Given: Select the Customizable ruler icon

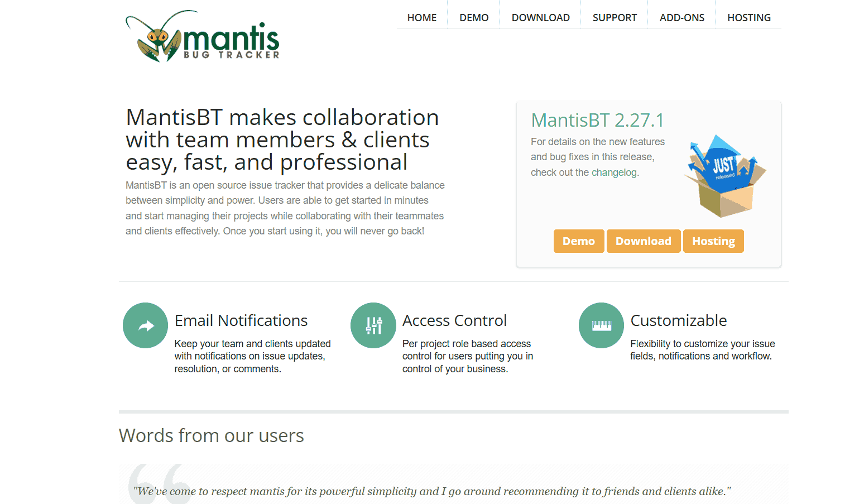Looking at the screenshot, I should (x=601, y=325).
